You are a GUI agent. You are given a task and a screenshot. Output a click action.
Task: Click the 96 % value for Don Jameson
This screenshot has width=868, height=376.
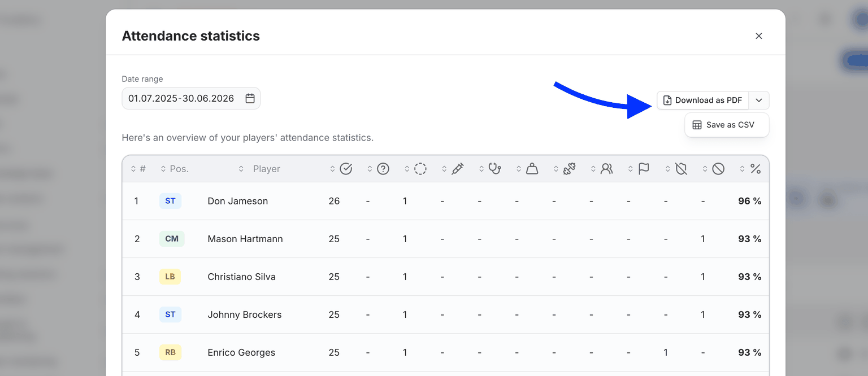pos(750,201)
